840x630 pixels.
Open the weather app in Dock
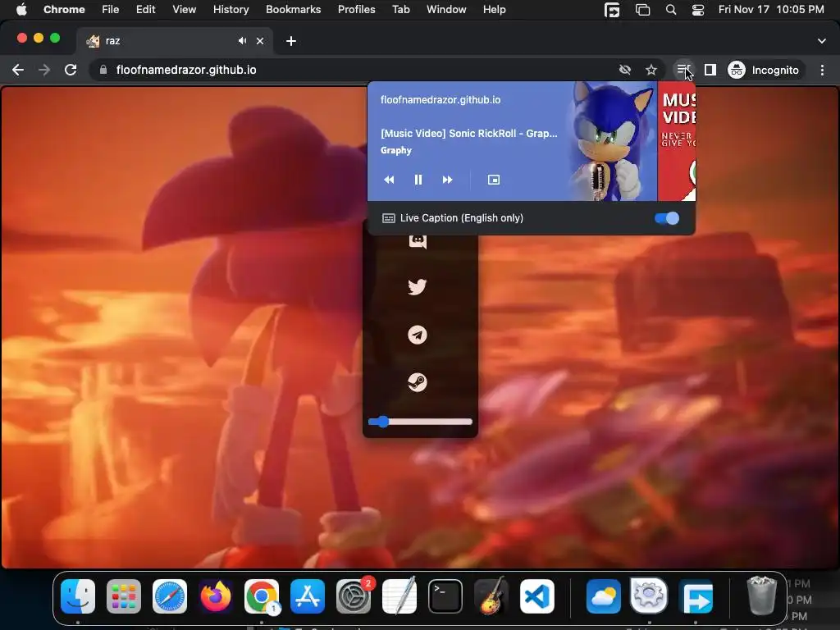click(604, 596)
